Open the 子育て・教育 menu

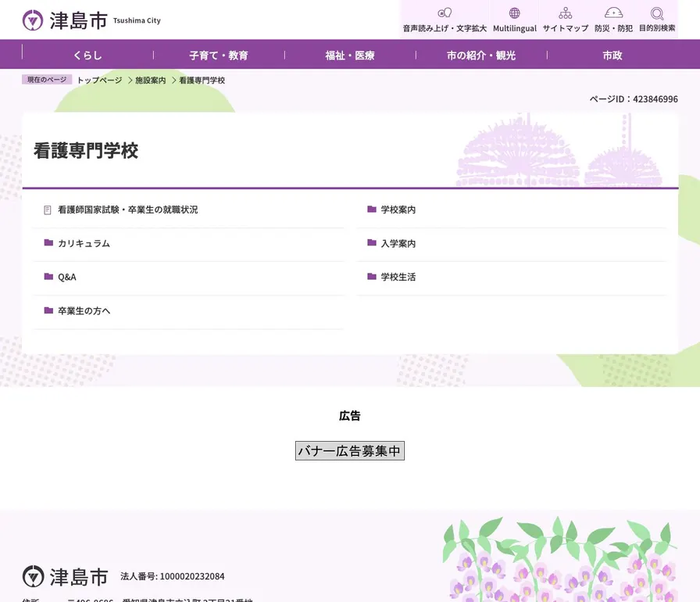[x=219, y=55]
